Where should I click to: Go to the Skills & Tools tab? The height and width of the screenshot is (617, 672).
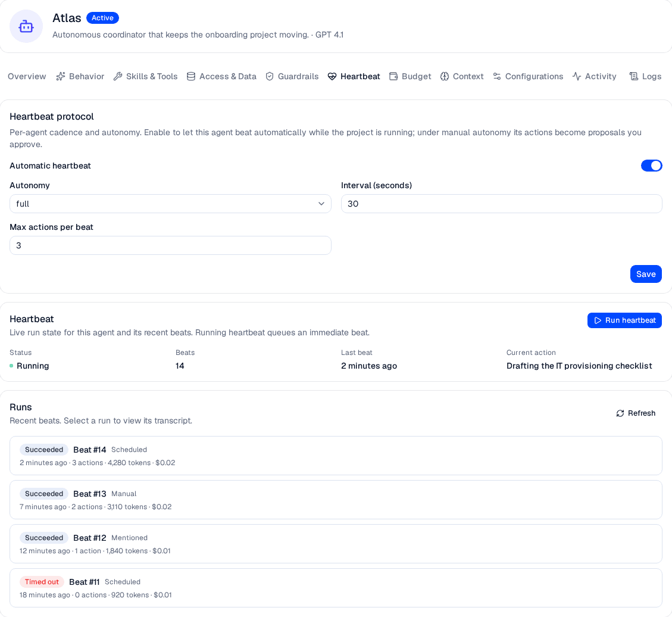point(145,76)
